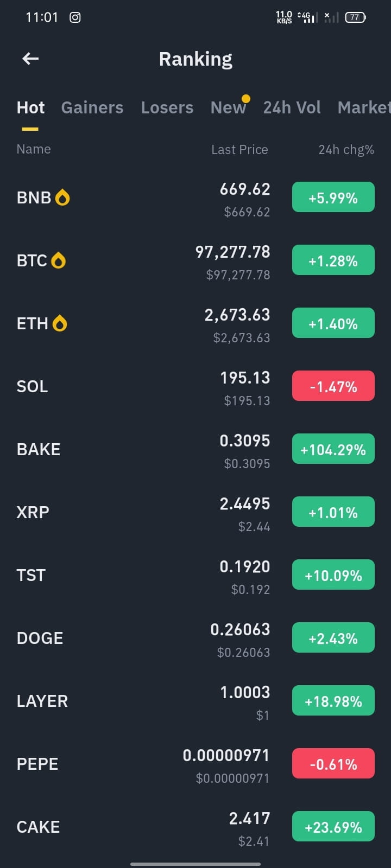Open the LAYER token row

[x=195, y=701]
